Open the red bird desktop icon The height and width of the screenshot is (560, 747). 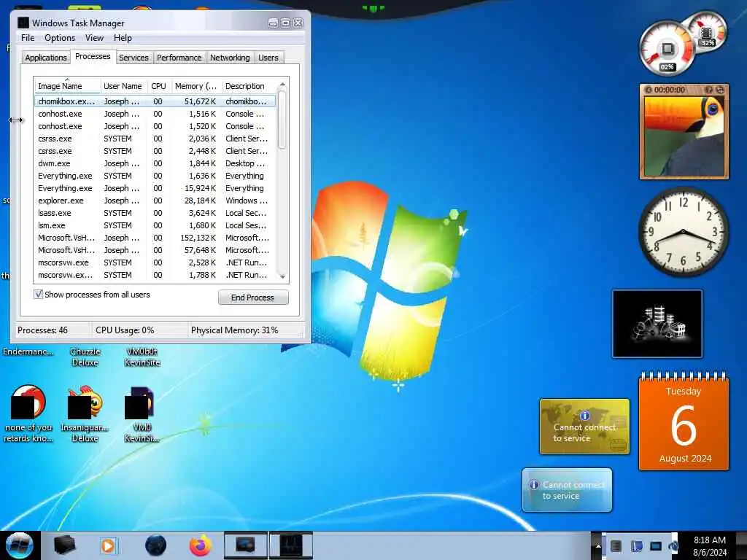tap(28, 413)
